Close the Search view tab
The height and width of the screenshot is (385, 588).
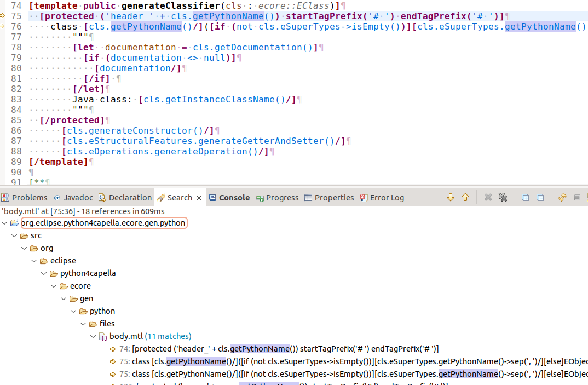pos(199,198)
